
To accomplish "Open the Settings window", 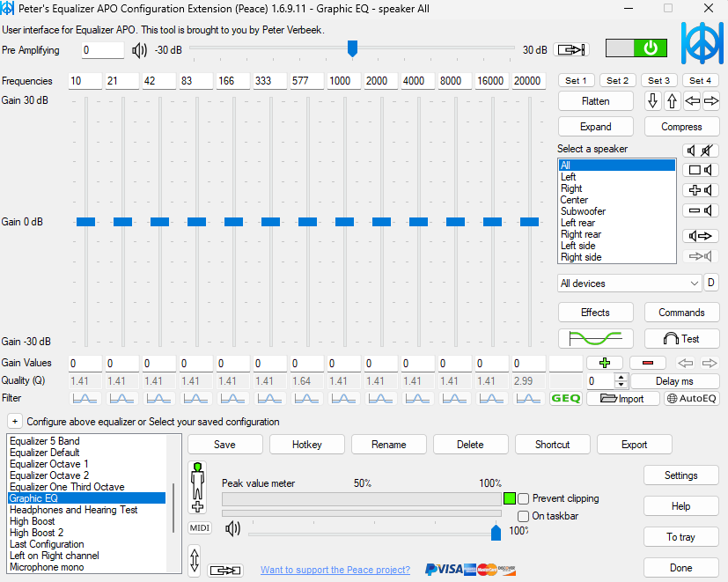I will (x=681, y=475).
